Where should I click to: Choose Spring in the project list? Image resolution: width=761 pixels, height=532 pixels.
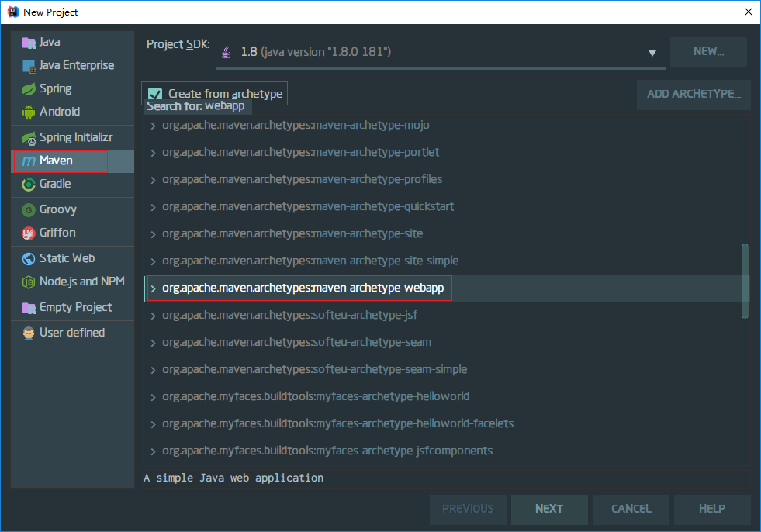click(72, 89)
